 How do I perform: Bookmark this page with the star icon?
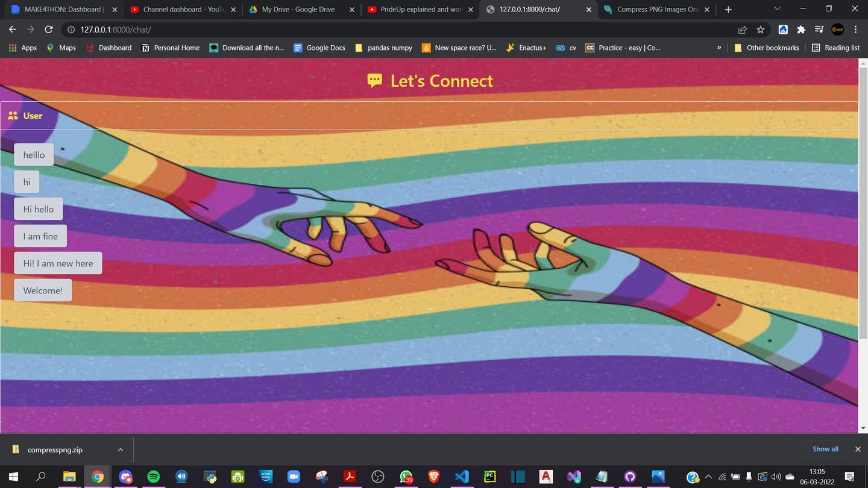pos(761,30)
